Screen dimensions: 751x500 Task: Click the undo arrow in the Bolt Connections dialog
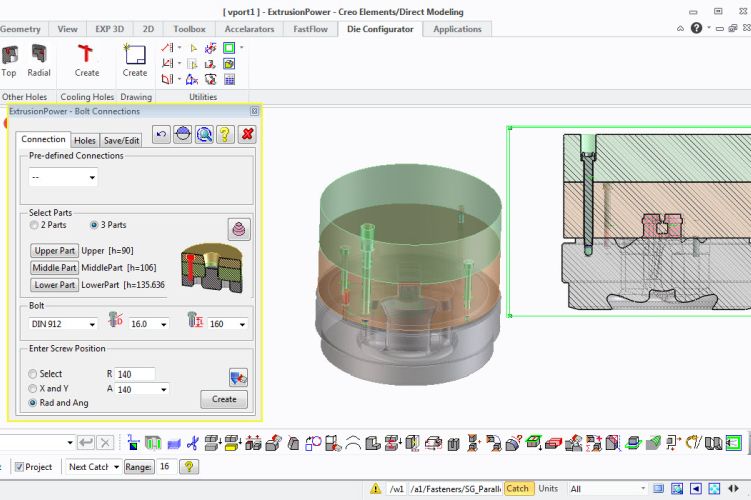(161, 134)
